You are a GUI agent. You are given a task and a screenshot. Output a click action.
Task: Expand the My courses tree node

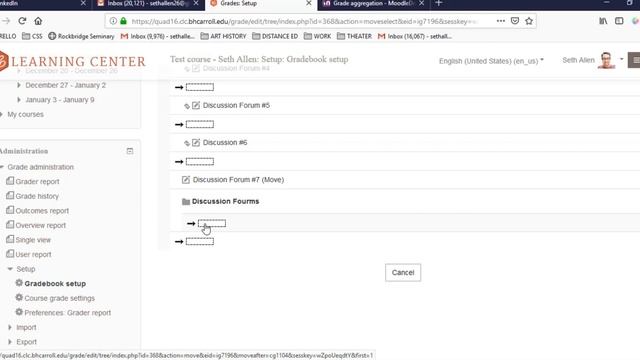click(x=2, y=114)
